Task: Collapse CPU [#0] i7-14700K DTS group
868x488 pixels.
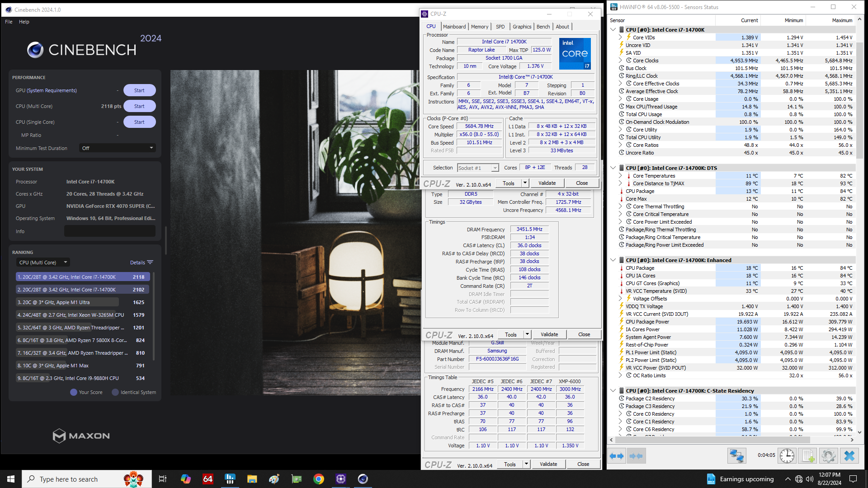Action: click(613, 168)
